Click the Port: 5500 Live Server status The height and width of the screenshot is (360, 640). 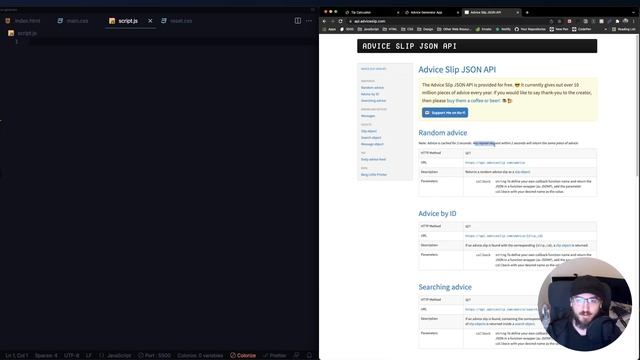click(x=154, y=356)
